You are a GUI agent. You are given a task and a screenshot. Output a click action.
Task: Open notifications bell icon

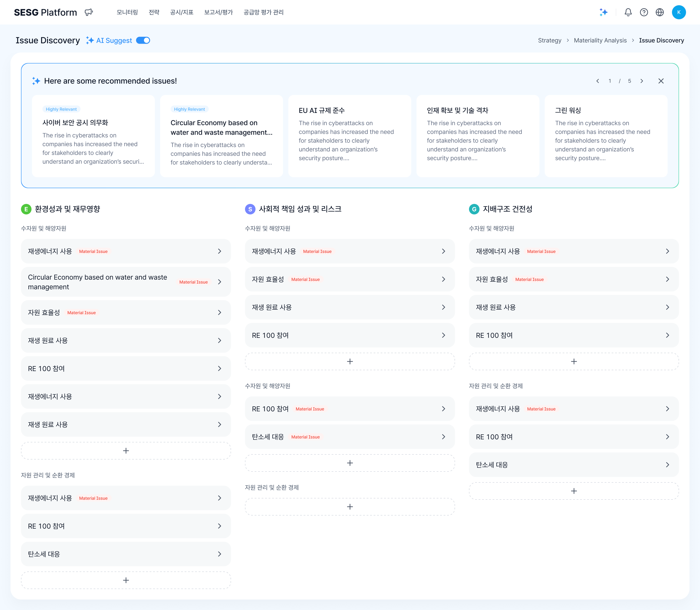(628, 12)
